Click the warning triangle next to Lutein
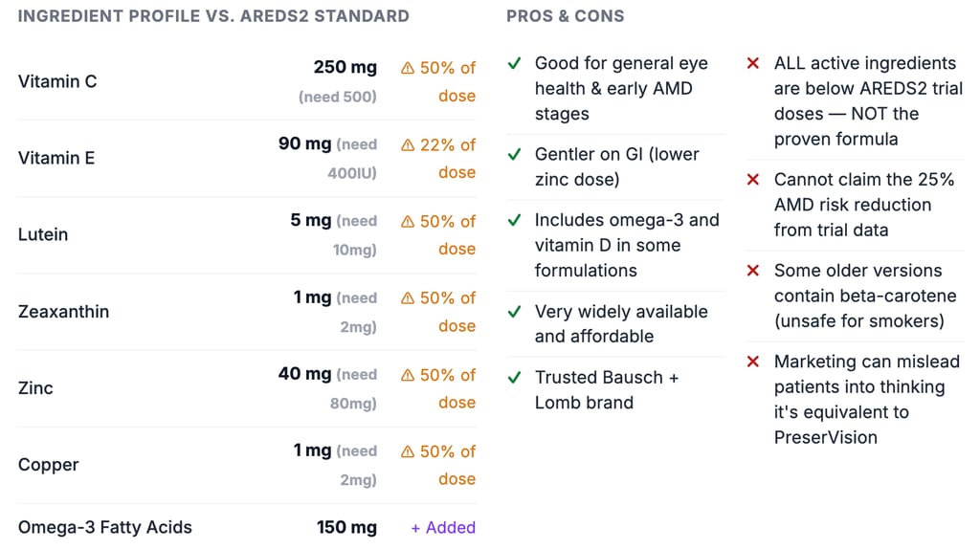The height and width of the screenshot is (549, 980). (408, 222)
